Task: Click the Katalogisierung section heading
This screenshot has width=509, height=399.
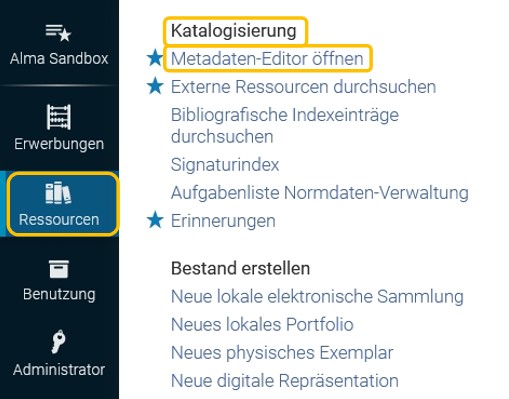Action: pos(233,31)
